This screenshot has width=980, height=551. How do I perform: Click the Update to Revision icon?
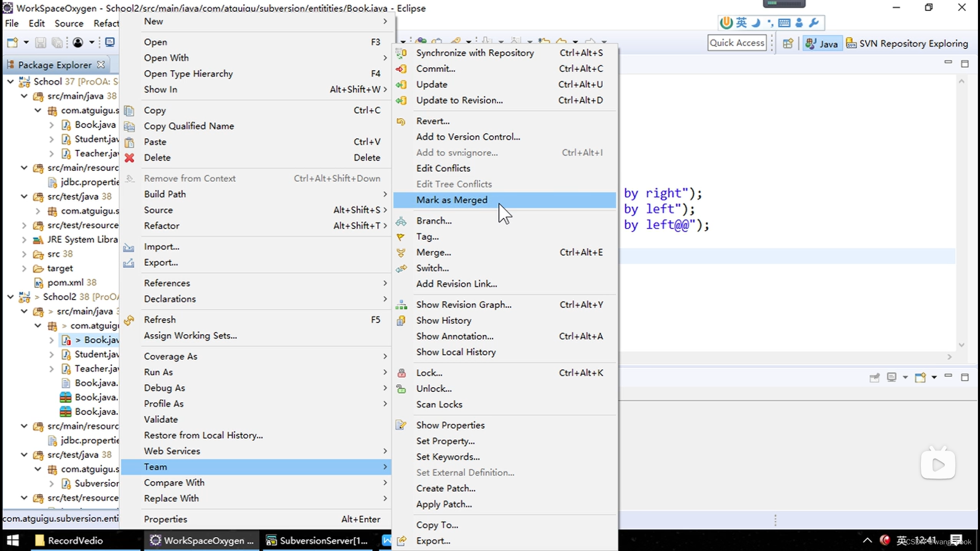[x=401, y=100]
